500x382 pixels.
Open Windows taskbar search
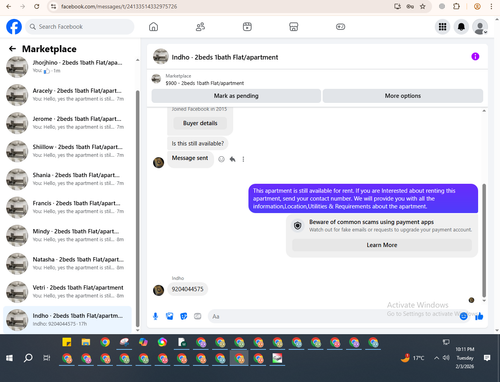[x=28, y=358]
